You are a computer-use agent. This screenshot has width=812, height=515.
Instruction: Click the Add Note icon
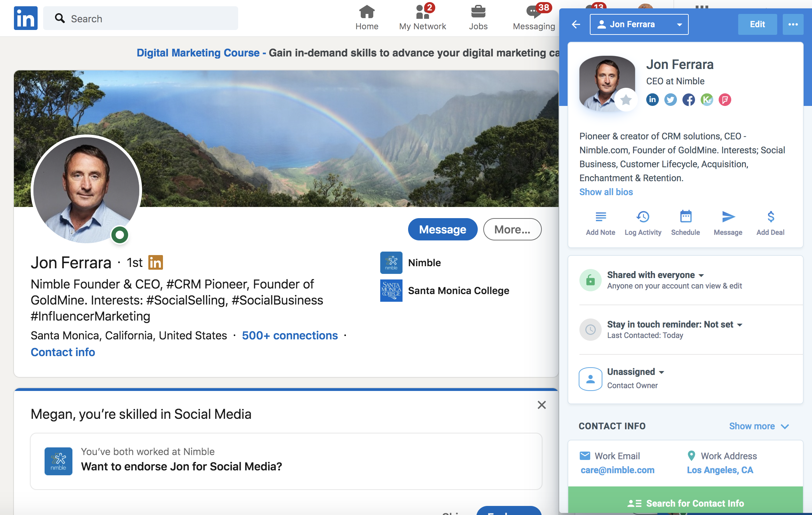(x=600, y=217)
